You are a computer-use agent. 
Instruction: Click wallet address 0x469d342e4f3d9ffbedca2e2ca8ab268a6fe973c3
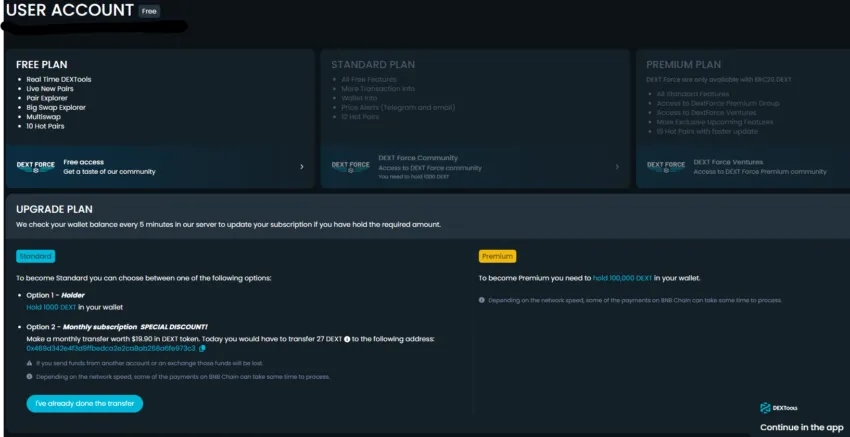(111, 349)
